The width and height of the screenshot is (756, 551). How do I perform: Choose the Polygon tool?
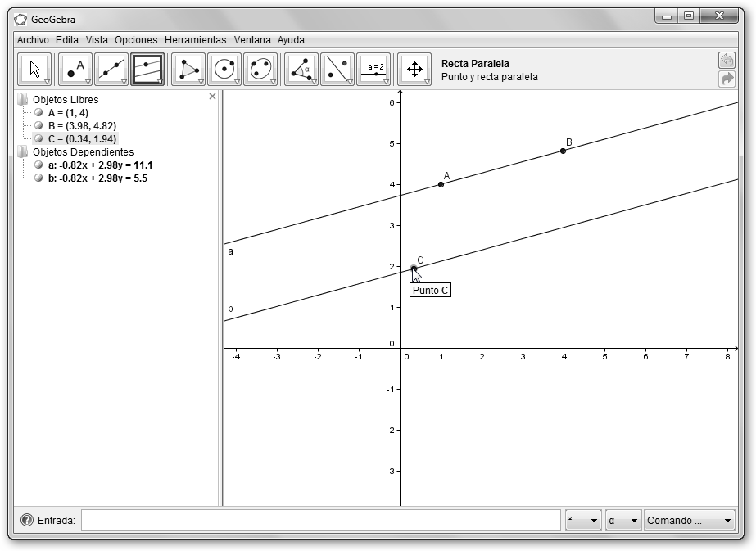188,70
